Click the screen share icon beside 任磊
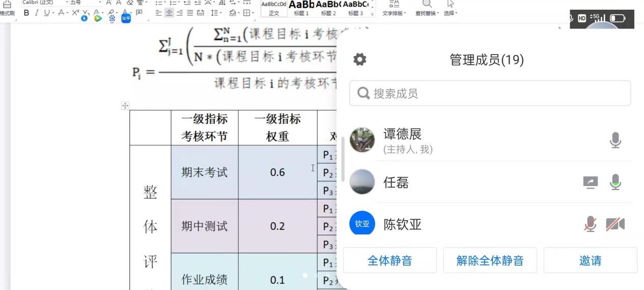This screenshot has height=290, width=644. 590,182
